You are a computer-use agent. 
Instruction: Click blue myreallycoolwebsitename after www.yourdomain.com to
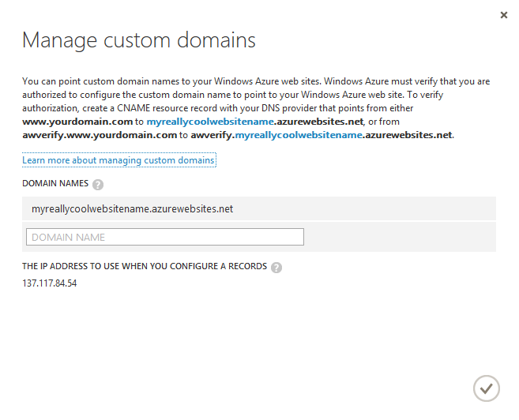click(x=210, y=122)
